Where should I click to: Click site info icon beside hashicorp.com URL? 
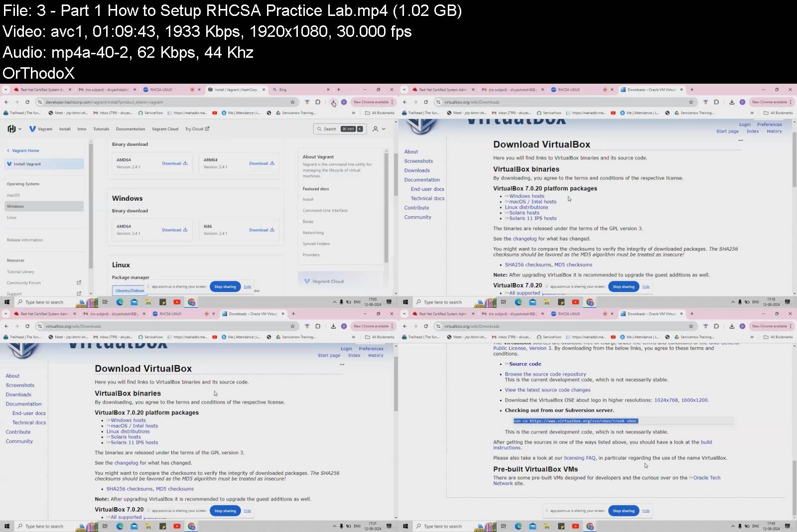point(40,102)
